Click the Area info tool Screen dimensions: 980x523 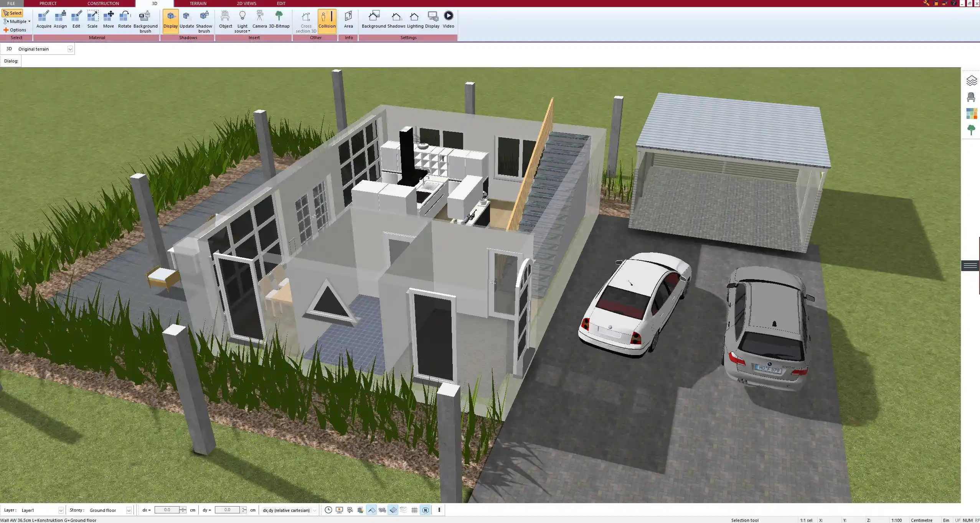pos(348,20)
